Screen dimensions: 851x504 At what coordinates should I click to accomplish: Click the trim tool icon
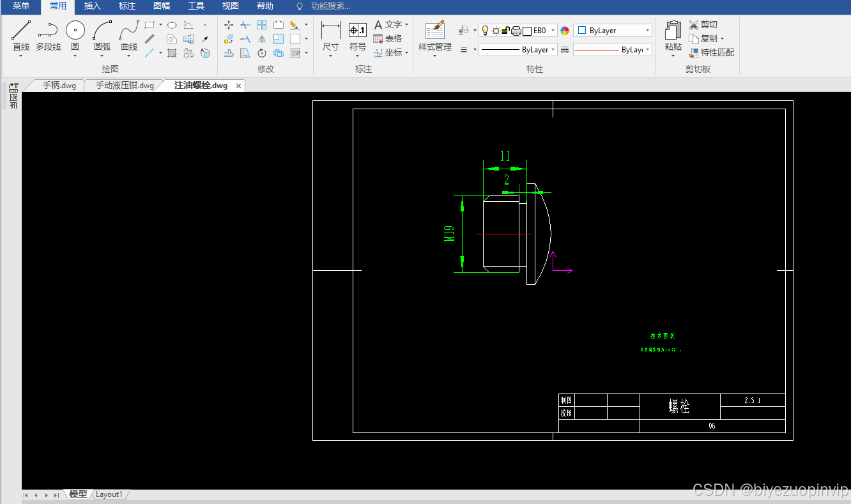[x=245, y=25]
